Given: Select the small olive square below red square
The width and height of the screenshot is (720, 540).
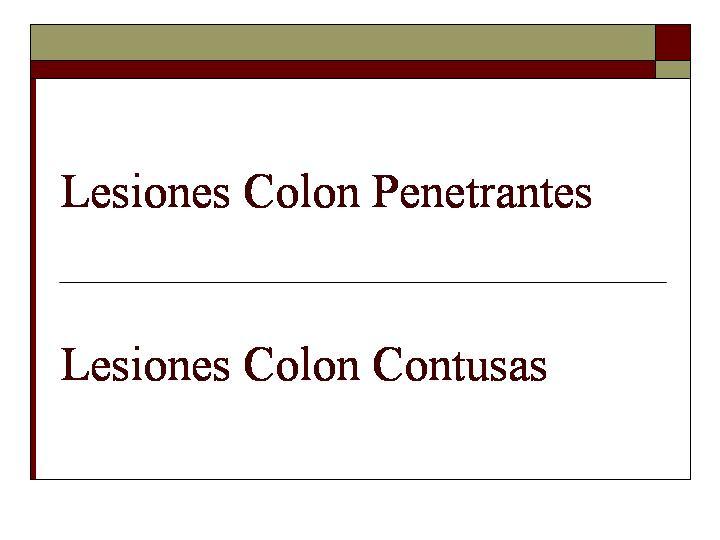Looking at the screenshot, I should (x=673, y=70).
